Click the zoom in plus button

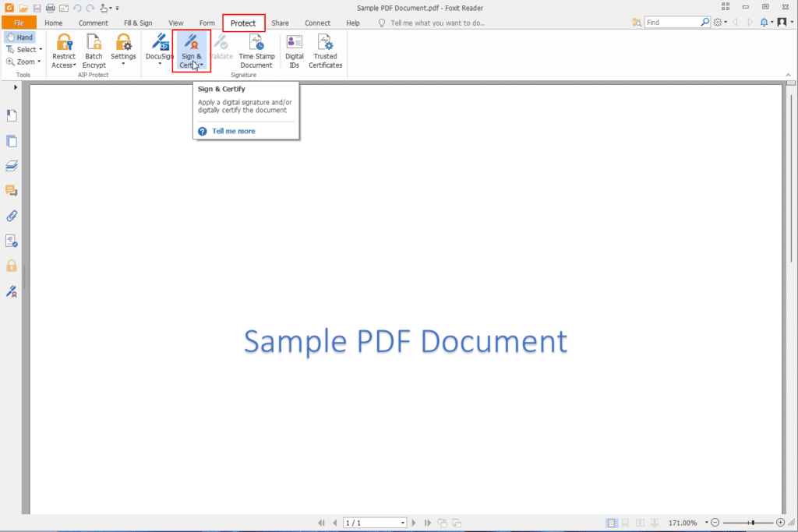point(780,523)
